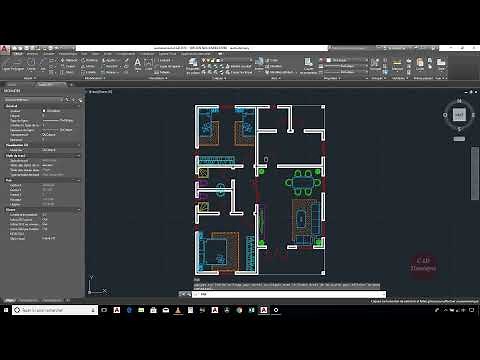Screen dimensions: 480x360
Task: Expand the Modification panel
Action: 95,78
